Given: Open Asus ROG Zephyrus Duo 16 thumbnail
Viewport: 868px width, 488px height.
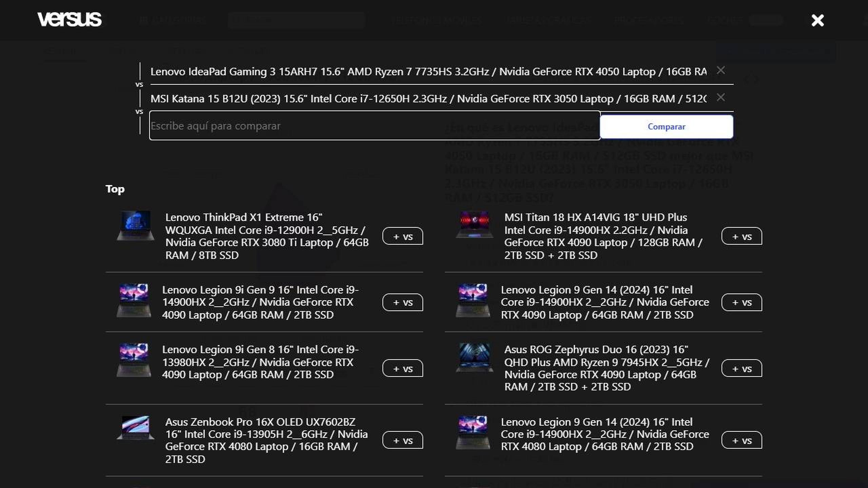Looking at the screenshot, I should coord(474,357).
